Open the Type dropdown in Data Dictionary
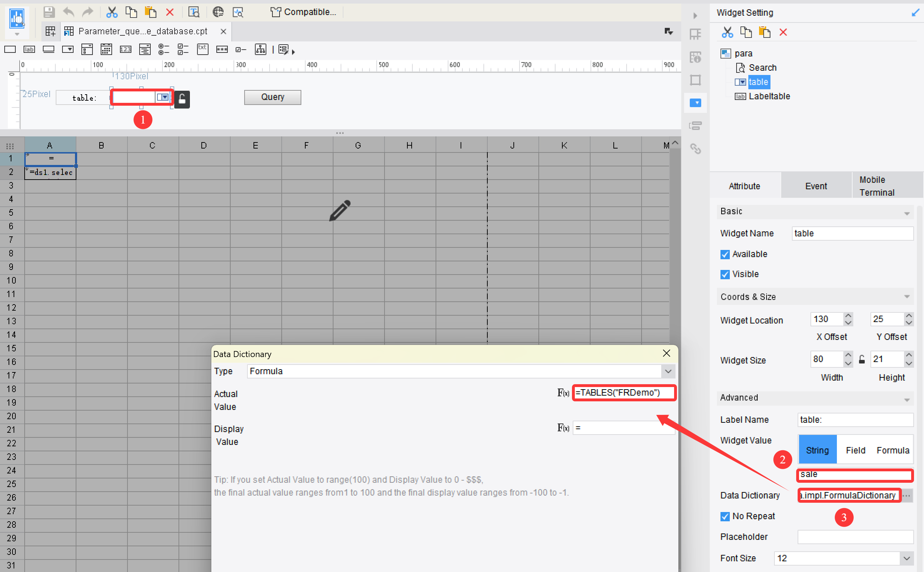Viewport: 924px width, 572px height. (668, 371)
